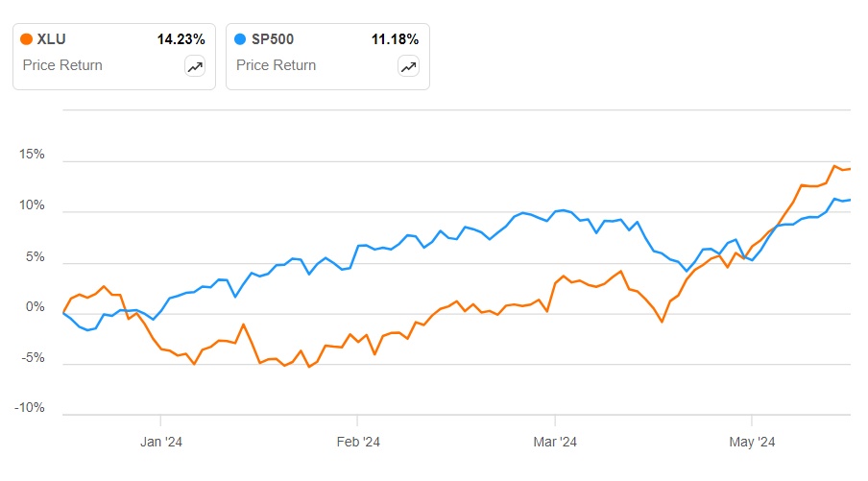Click the 14.23% XLU return value
Screen dimensions: 868x481
pos(181,39)
